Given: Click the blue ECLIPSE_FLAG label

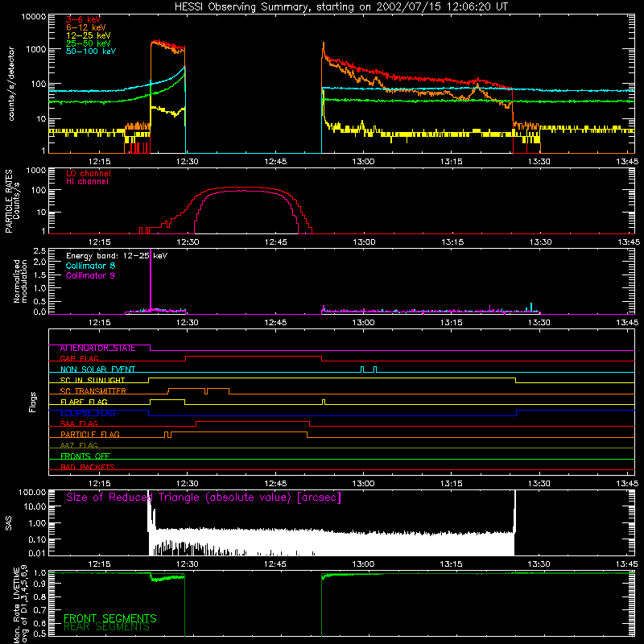Looking at the screenshot, I should [x=89, y=413].
